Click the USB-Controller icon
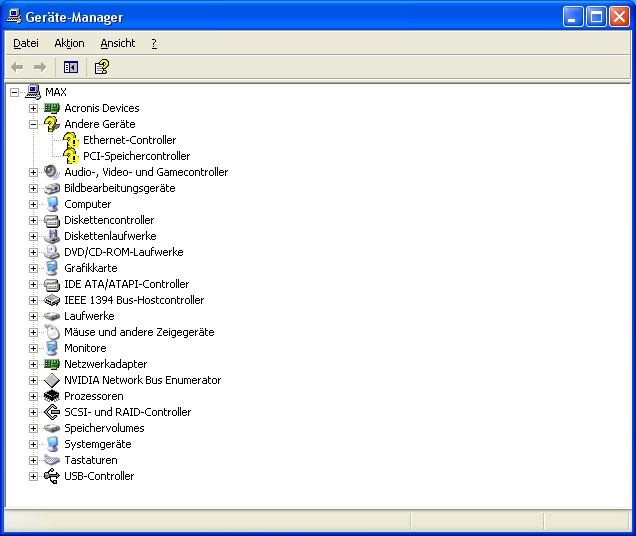Image resolution: width=636 pixels, height=536 pixels. pyautogui.click(x=52, y=476)
